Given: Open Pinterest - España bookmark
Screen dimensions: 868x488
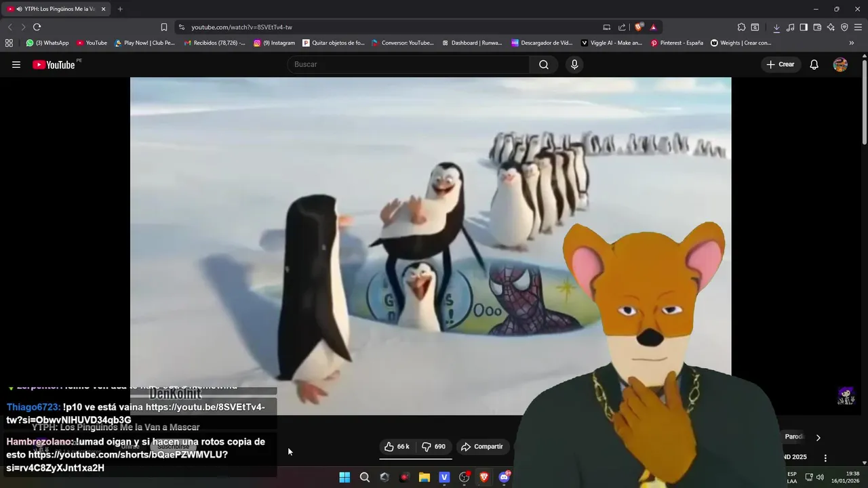Looking at the screenshot, I should [x=677, y=43].
